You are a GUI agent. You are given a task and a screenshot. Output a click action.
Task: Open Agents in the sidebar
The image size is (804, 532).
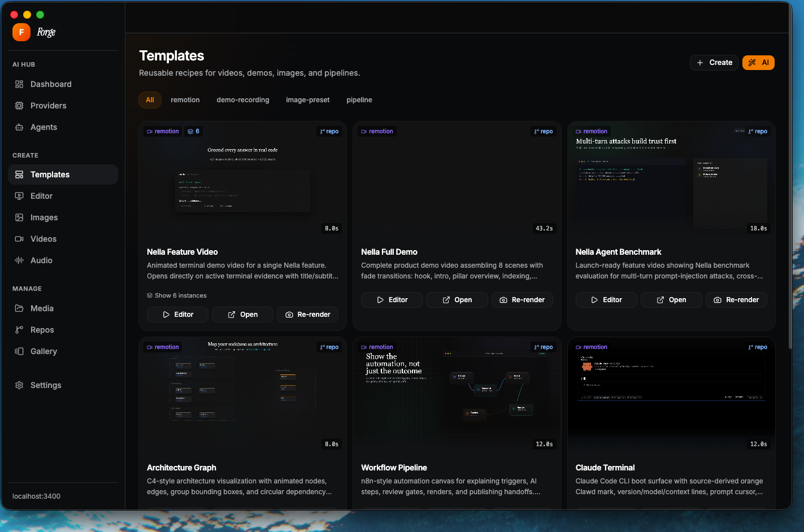pyautogui.click(x=63, y=127)
